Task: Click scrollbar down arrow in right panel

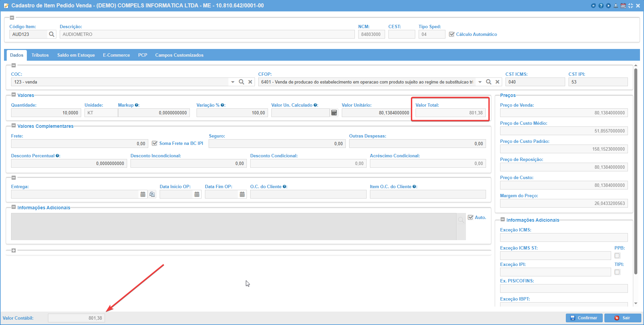Action: click(636, 304)
